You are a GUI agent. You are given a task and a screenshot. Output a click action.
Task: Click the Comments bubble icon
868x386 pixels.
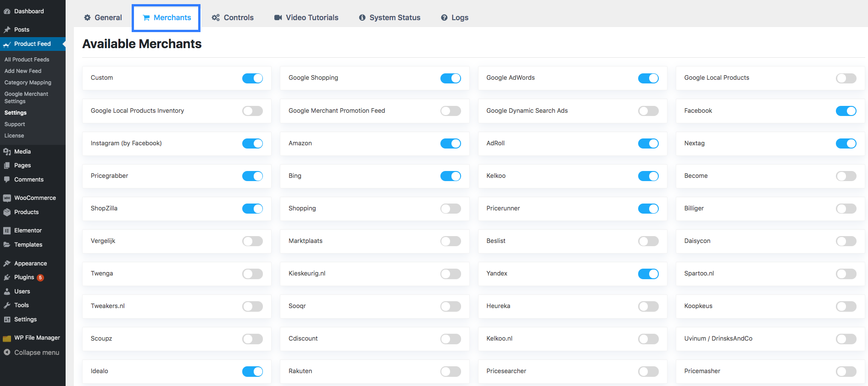7,180
